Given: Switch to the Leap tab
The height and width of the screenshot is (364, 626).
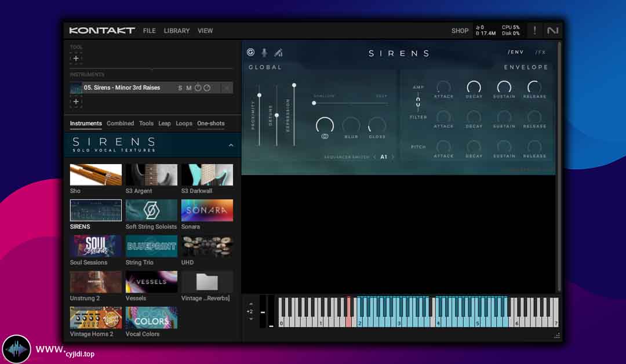Looking at the screenshot, I should click(165, 123).
